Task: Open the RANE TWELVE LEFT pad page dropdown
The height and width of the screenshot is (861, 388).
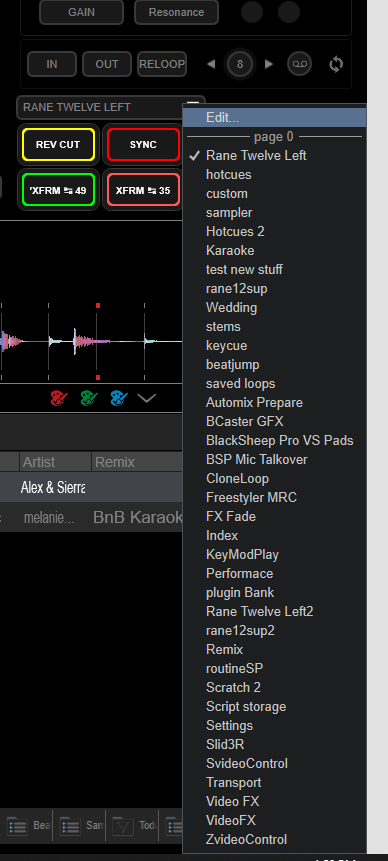Action: (x=110, y=107)
